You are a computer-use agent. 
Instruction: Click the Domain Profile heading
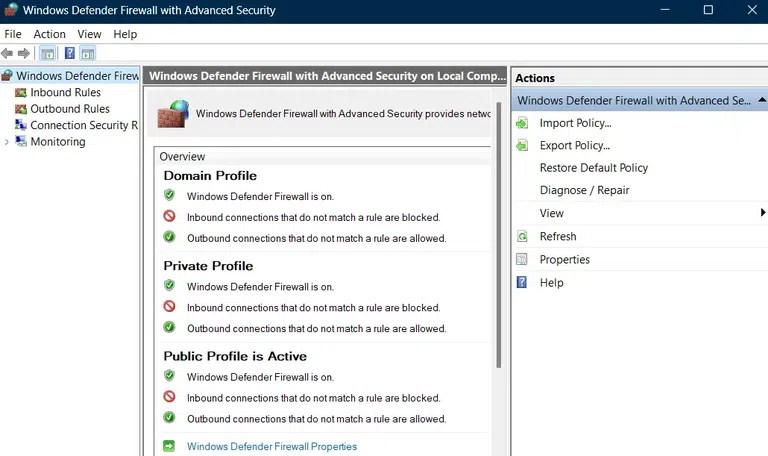(x=210, y=176)
